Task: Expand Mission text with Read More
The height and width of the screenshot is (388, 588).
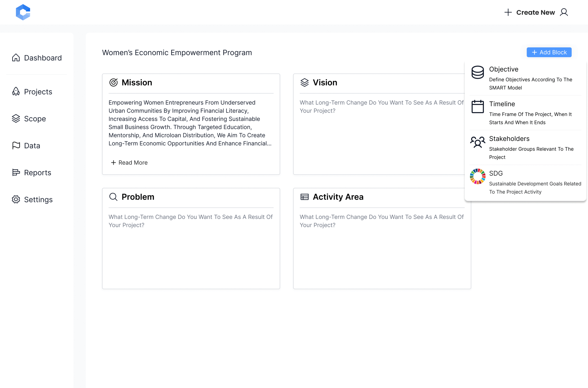Action: tap(129, 163)
